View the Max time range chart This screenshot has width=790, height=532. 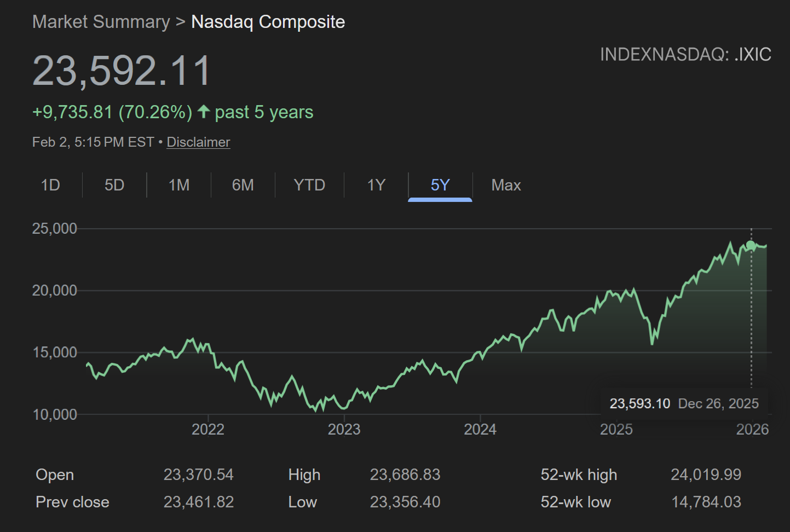tap(505, 185)
